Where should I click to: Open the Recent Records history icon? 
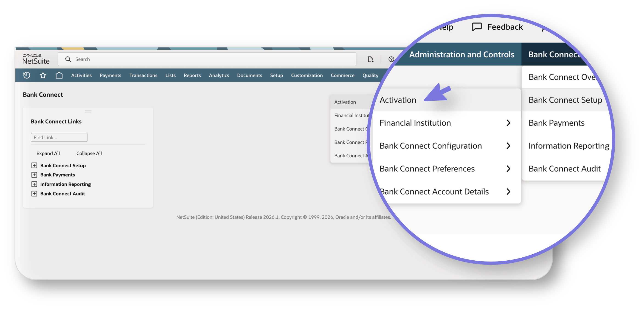[27, 75]
